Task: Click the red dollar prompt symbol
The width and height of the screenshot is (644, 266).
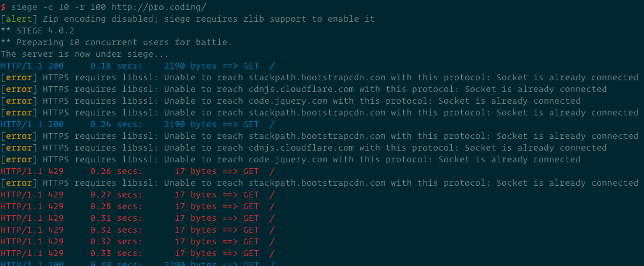Action: pos(4,8)
